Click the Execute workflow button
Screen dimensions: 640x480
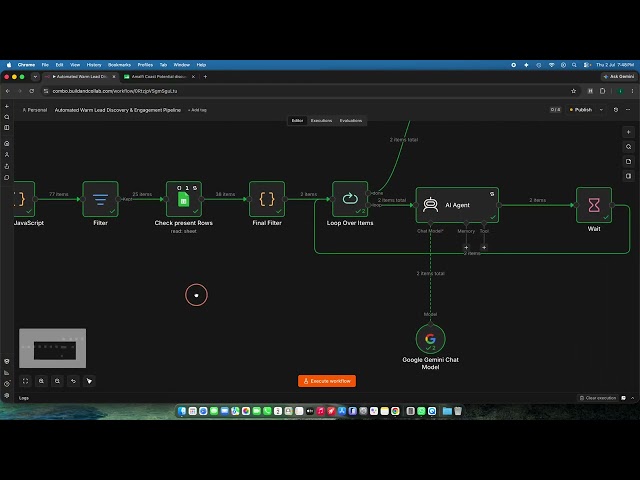tap(327, 381)
